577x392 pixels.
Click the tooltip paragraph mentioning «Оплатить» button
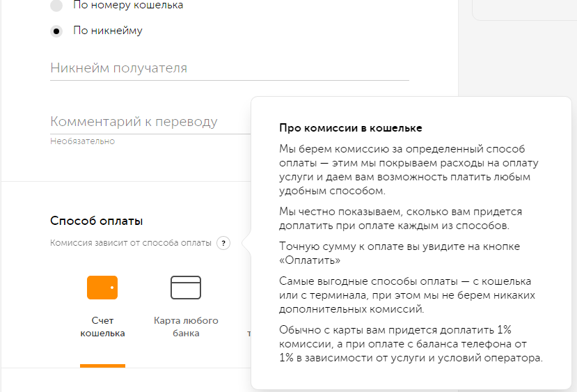400,253
